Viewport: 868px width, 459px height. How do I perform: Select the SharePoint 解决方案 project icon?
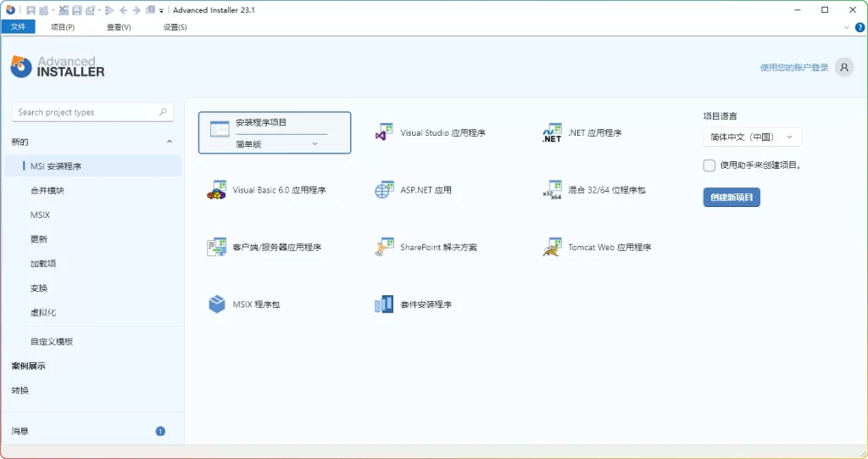coord(384,248)
